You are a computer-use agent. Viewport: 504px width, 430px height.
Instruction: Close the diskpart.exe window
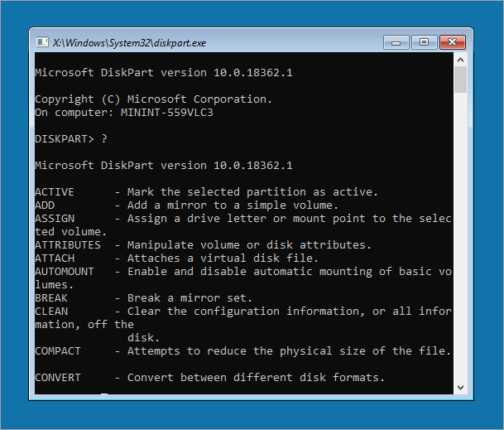point(456,41)
